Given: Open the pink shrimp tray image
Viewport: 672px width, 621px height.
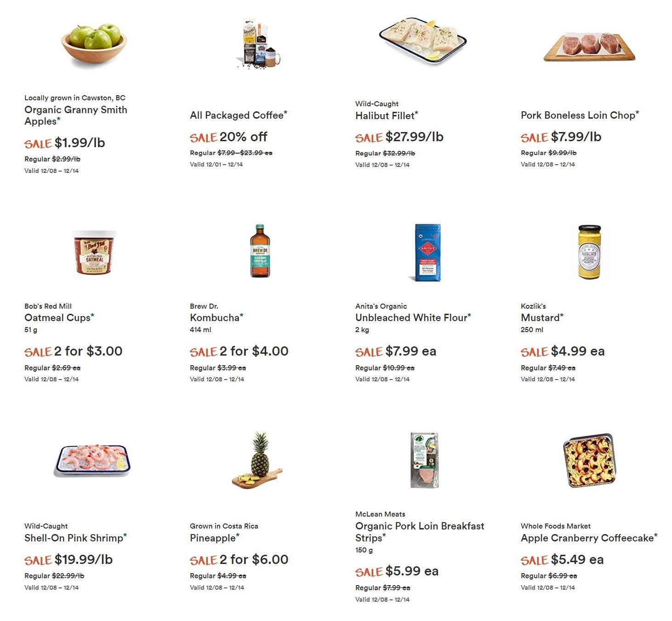Looking at the screenshot, I should pos(93,460).
